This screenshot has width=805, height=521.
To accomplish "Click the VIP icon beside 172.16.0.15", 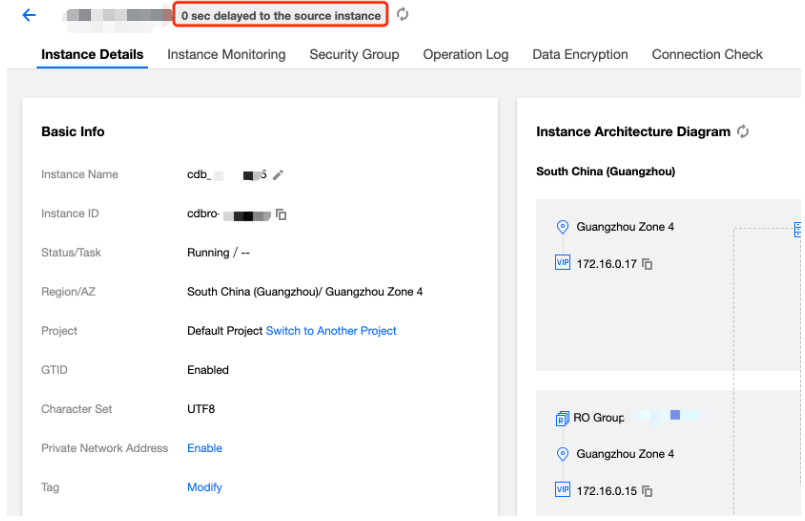I will pyautogui.click(x=562, y=490).
